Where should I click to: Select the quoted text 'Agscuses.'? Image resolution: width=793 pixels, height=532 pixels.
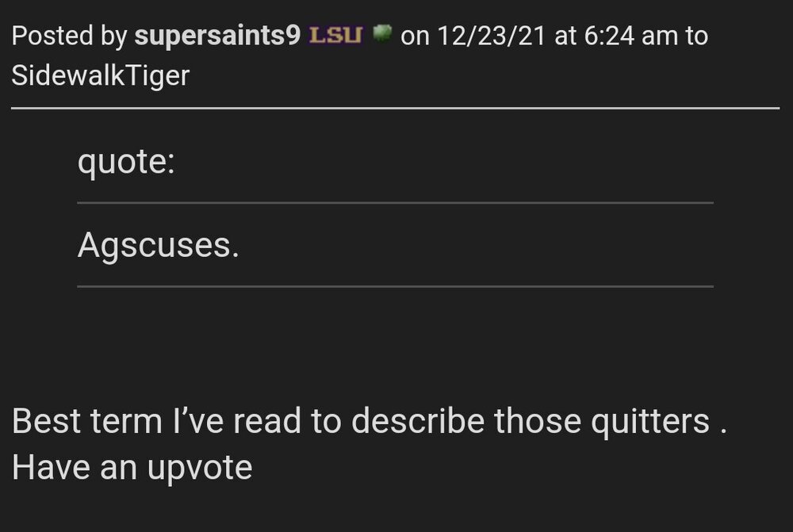(158, 247)
